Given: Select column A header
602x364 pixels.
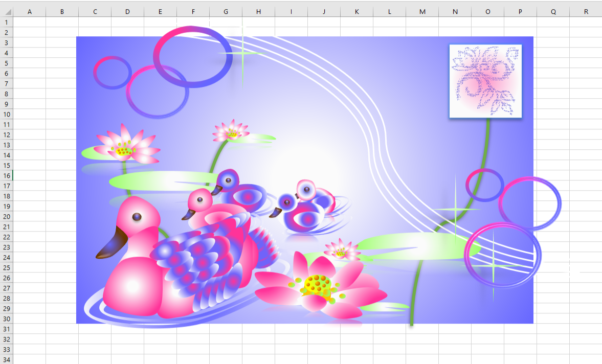Looking at the screenshot, I should click(30, 12).
